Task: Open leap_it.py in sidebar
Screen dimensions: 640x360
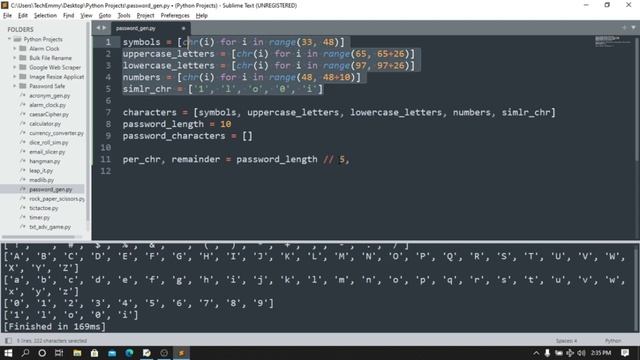Action: click(x=41, y=171)
